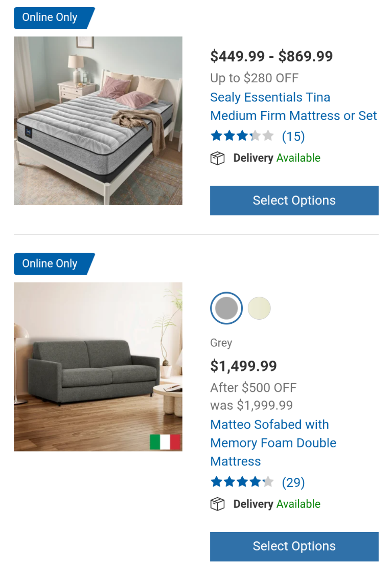Open the Matteo Sofabed with Memory Foam link
The image size is (392, 575).
(x=273, y=443)
